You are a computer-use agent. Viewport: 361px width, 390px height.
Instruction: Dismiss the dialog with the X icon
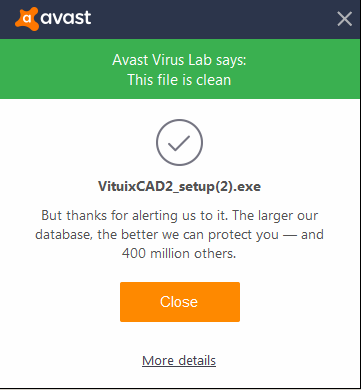344,19
